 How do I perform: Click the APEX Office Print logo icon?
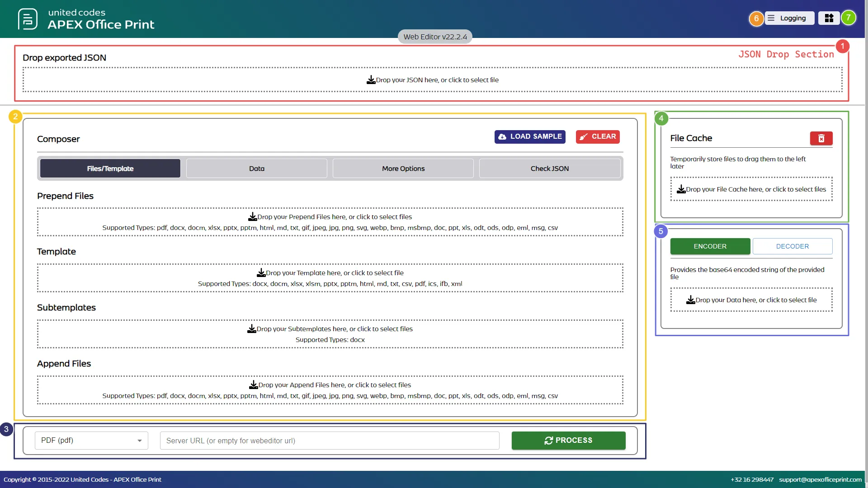point(28,19)
